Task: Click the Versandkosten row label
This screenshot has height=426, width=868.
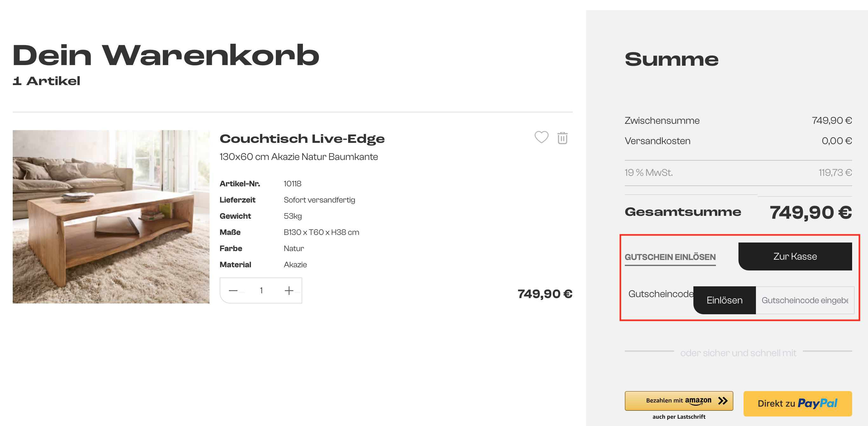Action: point(657,141)
